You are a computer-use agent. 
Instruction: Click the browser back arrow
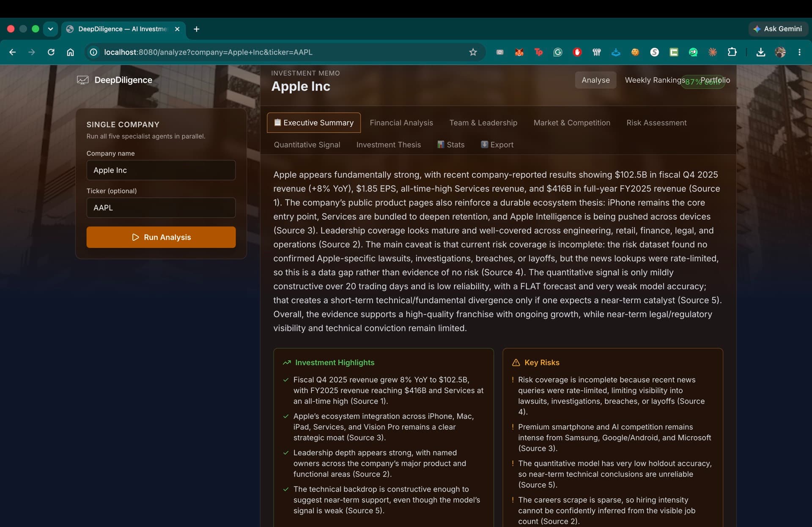(12, 52)
